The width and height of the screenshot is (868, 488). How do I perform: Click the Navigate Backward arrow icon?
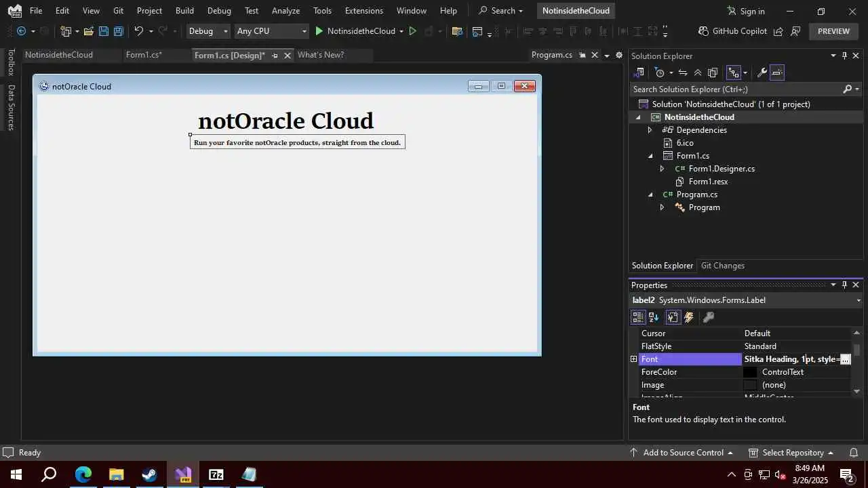click(x=21, y=31)
